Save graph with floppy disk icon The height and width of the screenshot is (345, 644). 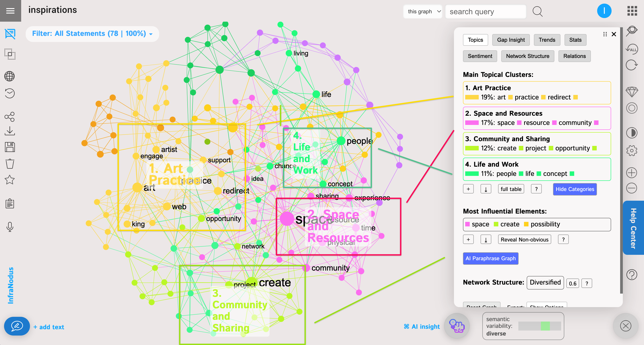click(x=10, y=147)
